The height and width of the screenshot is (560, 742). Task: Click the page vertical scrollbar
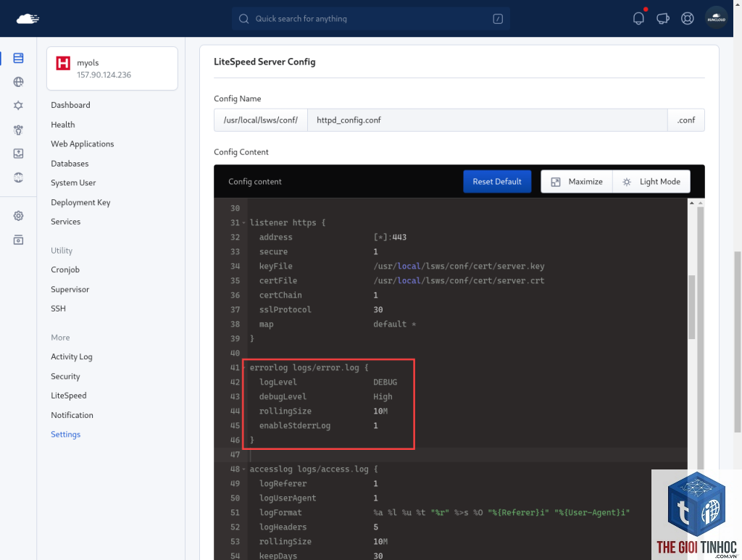click(737, 341)
